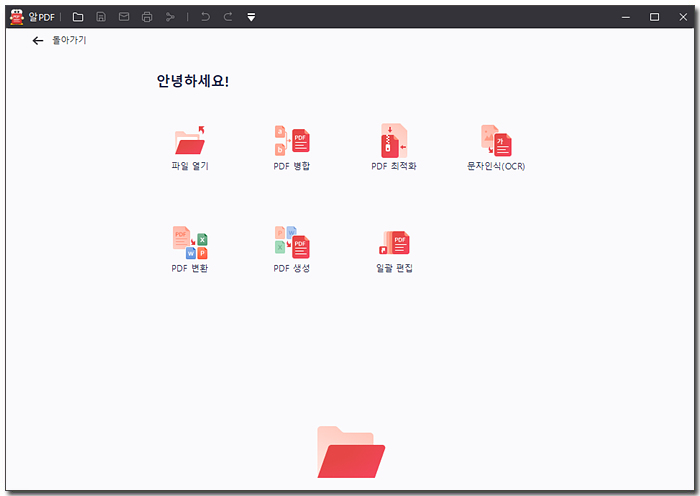Close the 알PDF window
Viewport: 700px width, 496px height.
coord(683,17)
